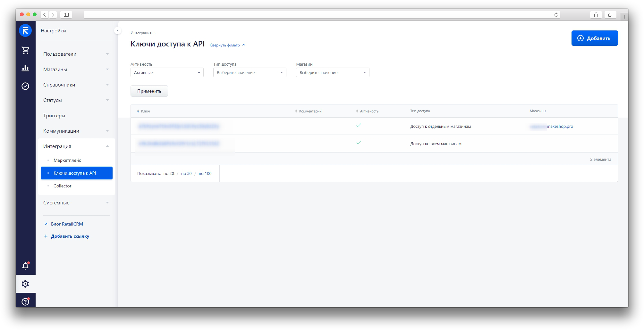Image resolution: width=644 pixels, height=330 pixels.
Task: Click the Добавить button
Action: (x=594, y=38)
